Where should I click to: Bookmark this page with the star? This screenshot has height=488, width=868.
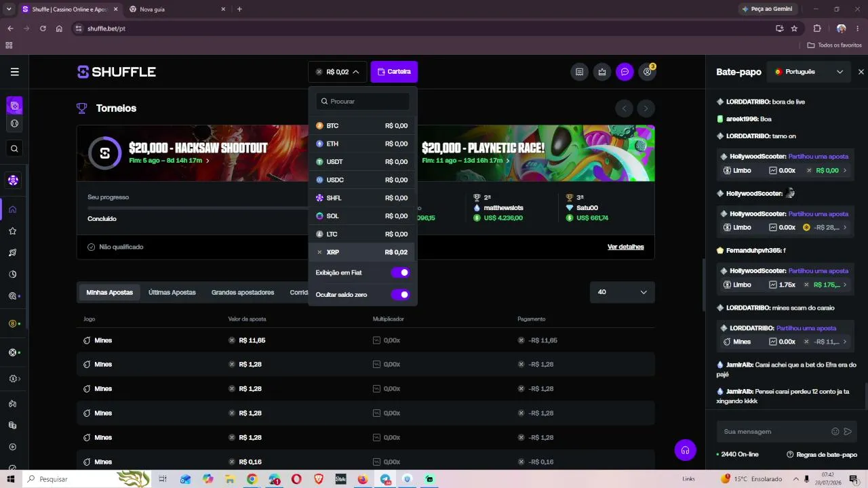pos(794,28)
